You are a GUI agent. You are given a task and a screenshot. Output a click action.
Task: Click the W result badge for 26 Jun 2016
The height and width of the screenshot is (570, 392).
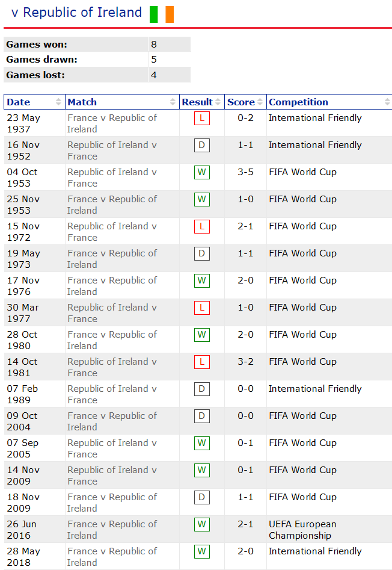click(x=202, y=524)
